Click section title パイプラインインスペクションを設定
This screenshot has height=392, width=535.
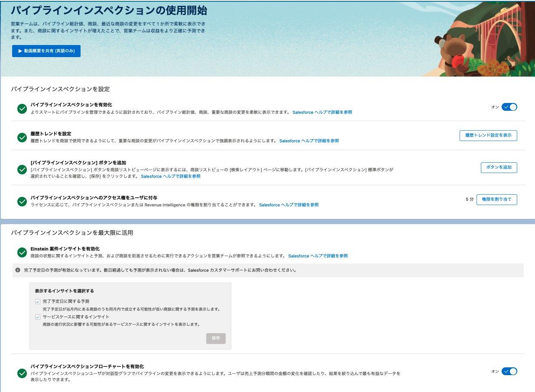click(x=60, y=89)
